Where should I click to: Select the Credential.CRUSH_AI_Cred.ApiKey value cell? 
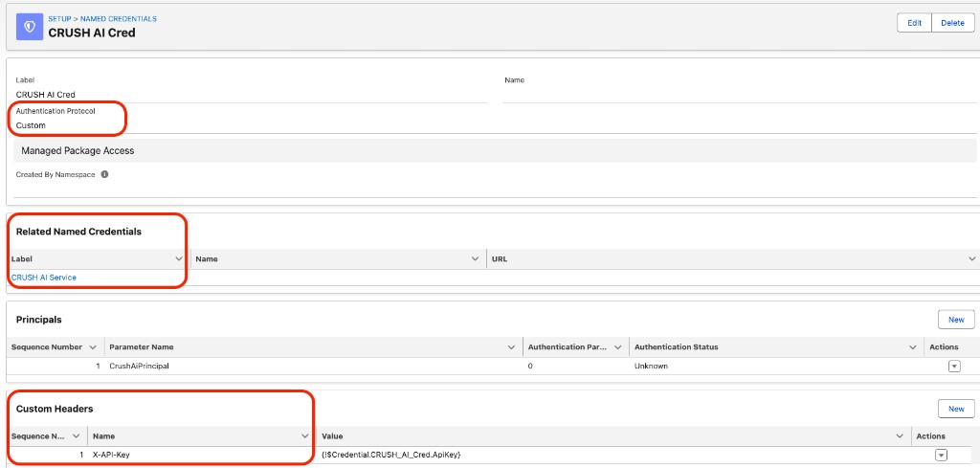[391, 455]
